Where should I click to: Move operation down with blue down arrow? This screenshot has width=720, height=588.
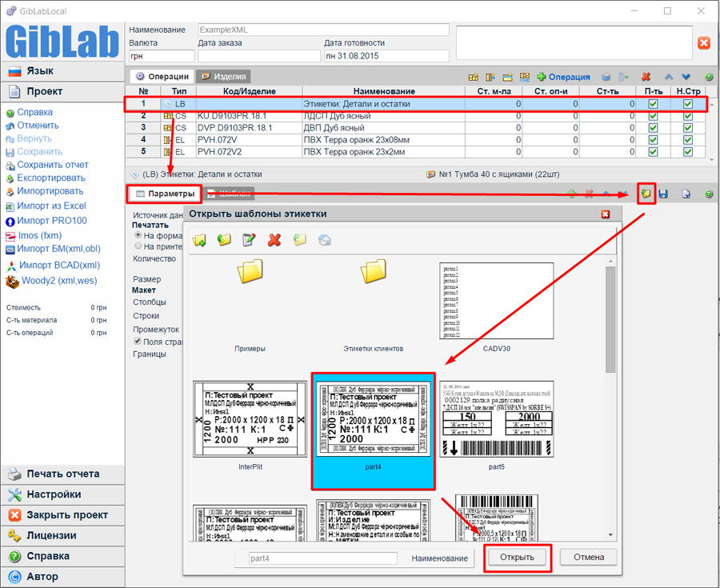pos(686,78)
